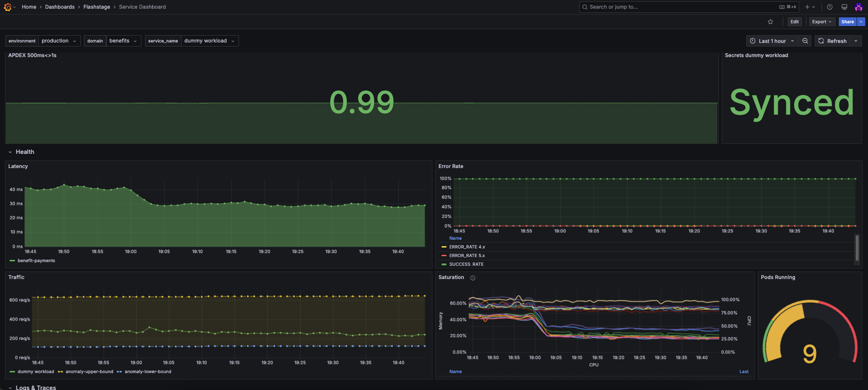Image resolution: width=868 pixels, height=390 pixels.
Task: Click the Synced status value
Action: coord(792,103)
